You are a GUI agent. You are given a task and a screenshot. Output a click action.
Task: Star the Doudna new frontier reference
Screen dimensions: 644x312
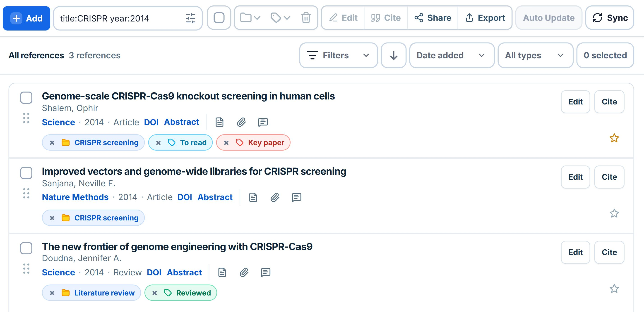pyautogui.click(x=614, y=289)
